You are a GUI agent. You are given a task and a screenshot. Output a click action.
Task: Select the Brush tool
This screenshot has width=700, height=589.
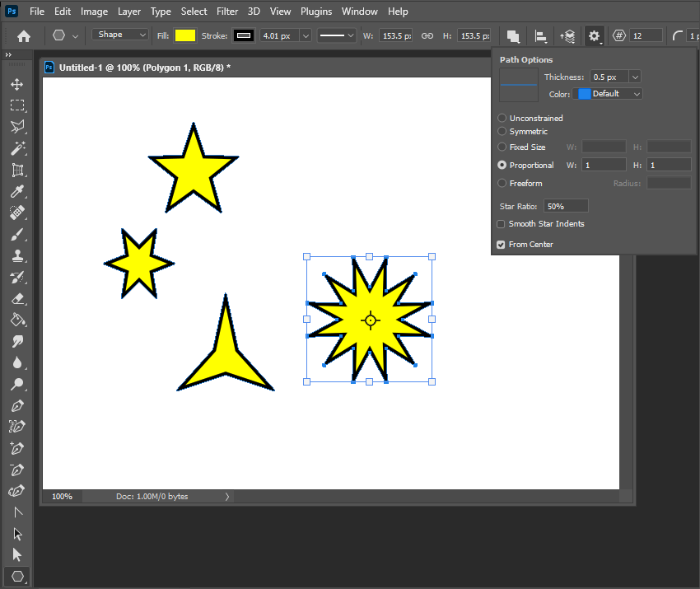[17, 234]
